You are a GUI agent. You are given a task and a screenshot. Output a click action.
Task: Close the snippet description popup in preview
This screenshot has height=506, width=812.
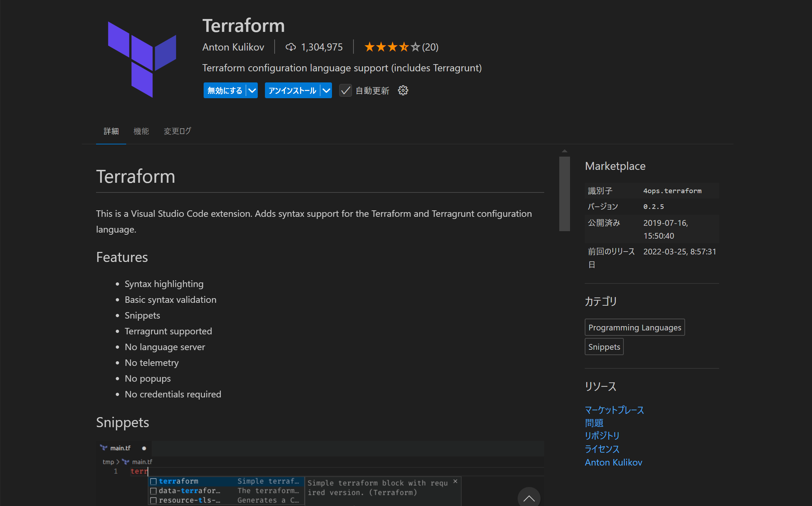tap(455, 481)
